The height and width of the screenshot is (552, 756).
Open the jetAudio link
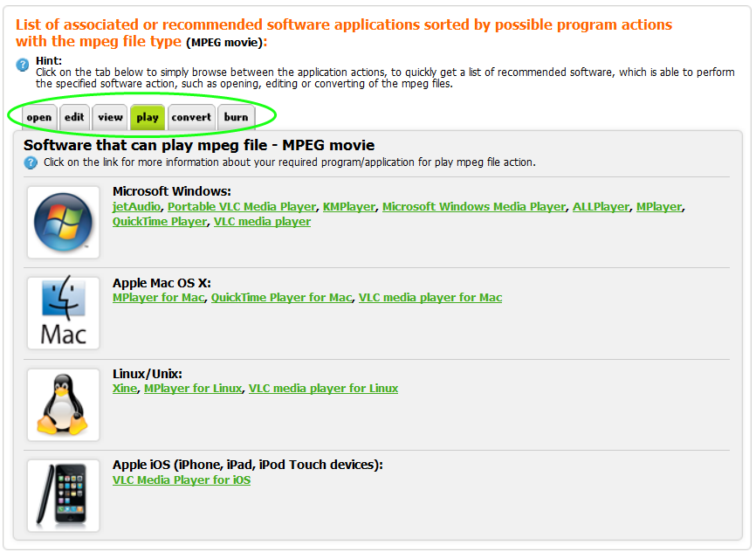tap(136, 206)
